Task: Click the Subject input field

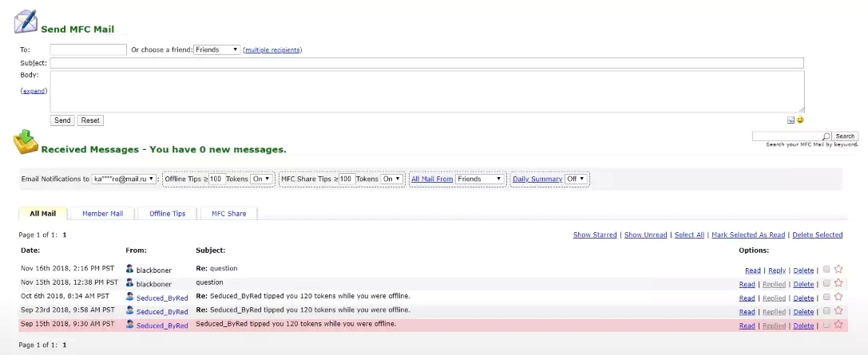Action: click(x=426, y=63)
